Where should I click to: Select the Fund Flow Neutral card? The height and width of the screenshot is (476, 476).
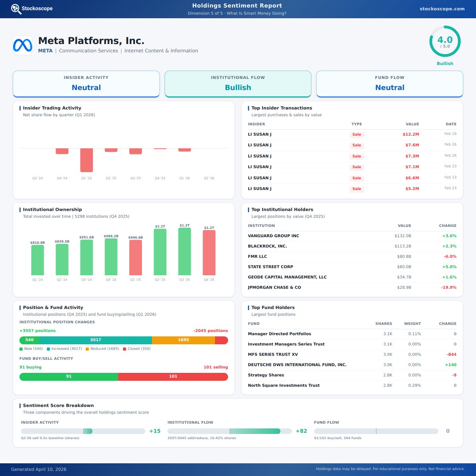[x=390, y=84]
